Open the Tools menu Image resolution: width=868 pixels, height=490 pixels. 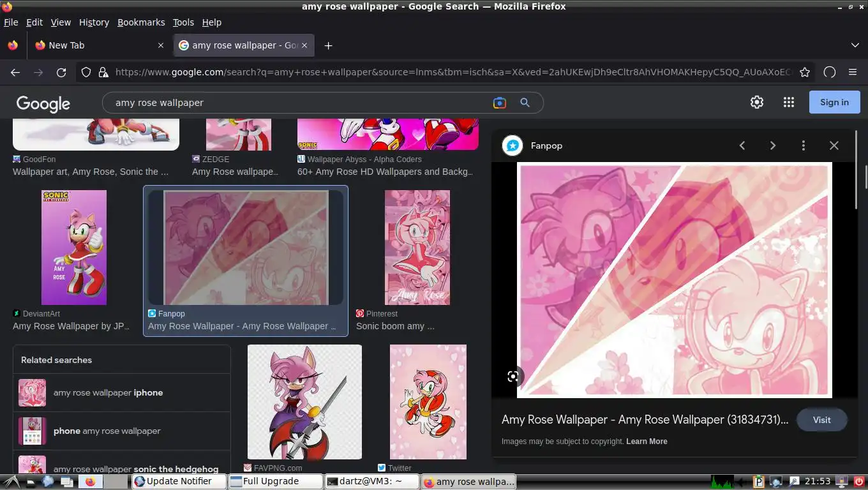[x=183, y=22]
